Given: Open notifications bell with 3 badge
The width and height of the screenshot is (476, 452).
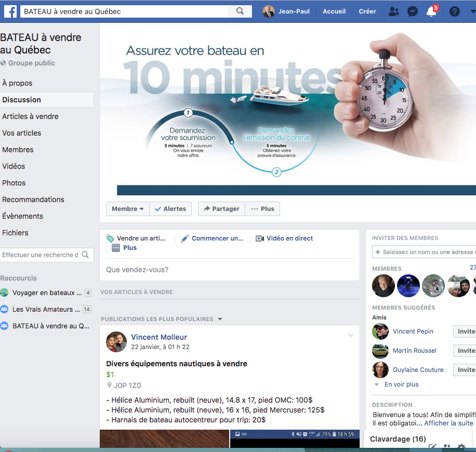Looking at the screenshot, I should pos(432,11).
